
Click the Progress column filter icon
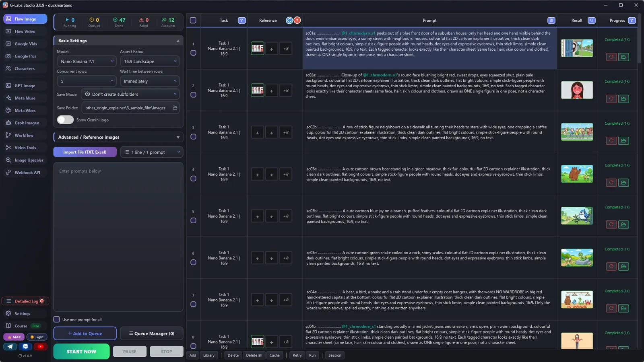632,21
